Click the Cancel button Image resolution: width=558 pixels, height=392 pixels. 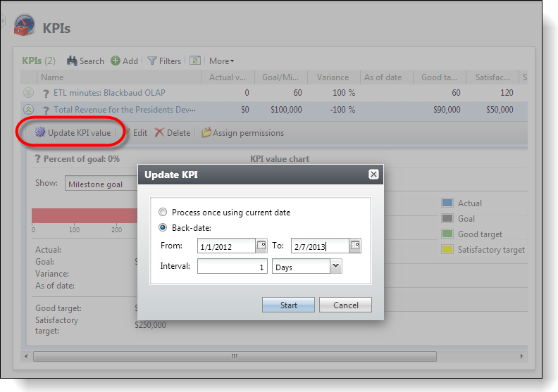point(345,305)
